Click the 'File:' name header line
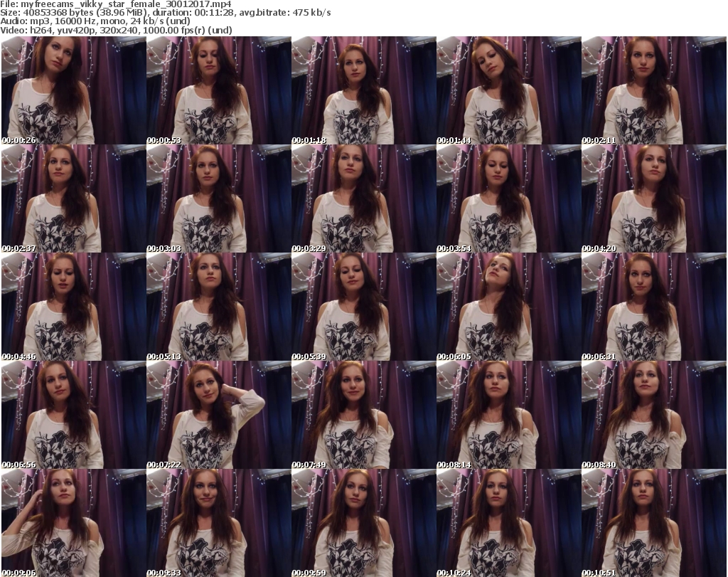Screen dimensions: 728x577 [x=116, y=4]
